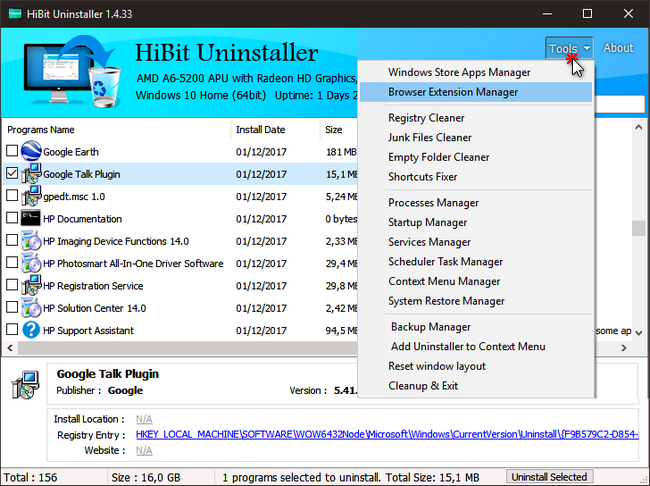Click the Google Earth 181 MB size cell
Screen dimensions: 650x486
[341, 152]
